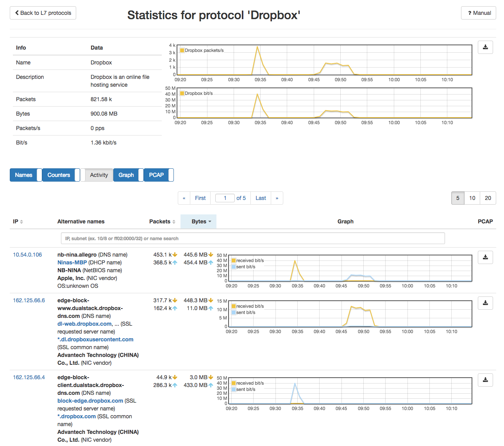Click the Dropbox bit/s legend swatch
Image resolution: width=504 pixels, height=446 pixels.
point(182,93)
